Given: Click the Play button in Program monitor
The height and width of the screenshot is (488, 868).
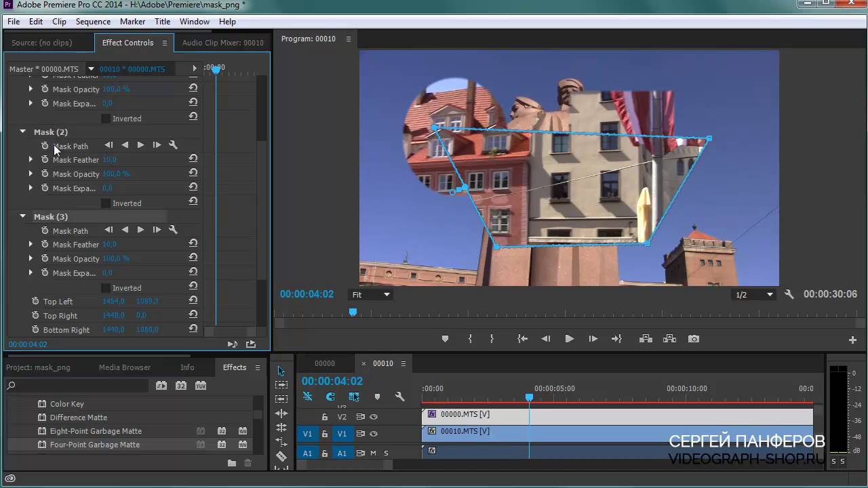Looking at the screenshot, I should (x=569, y=339).
